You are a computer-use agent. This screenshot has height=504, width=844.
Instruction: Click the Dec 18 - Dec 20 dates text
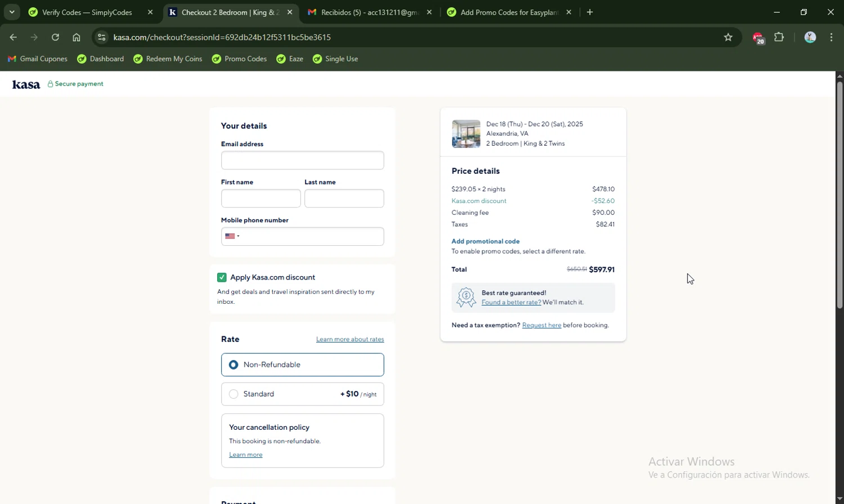pos(535,124)
